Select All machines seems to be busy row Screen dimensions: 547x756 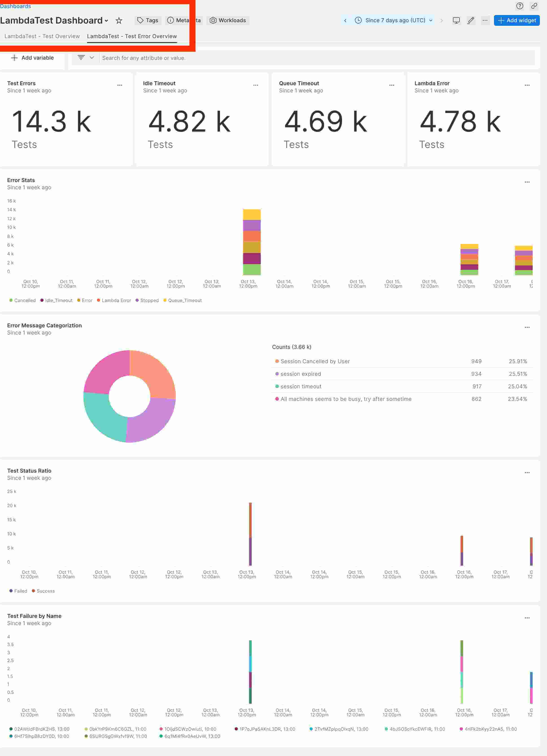pos(402,399)
